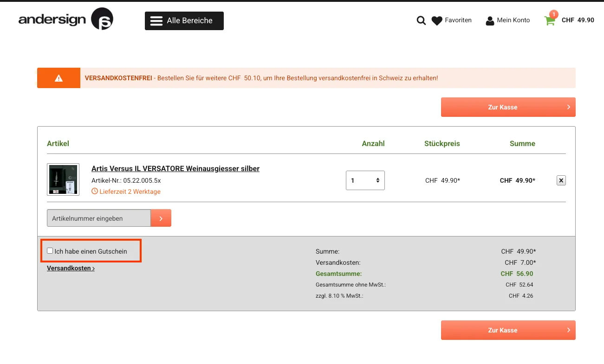604x364 pixels.
Task: Click the Artikelnummer eingeben input field
Action: (x=97, y=218)
